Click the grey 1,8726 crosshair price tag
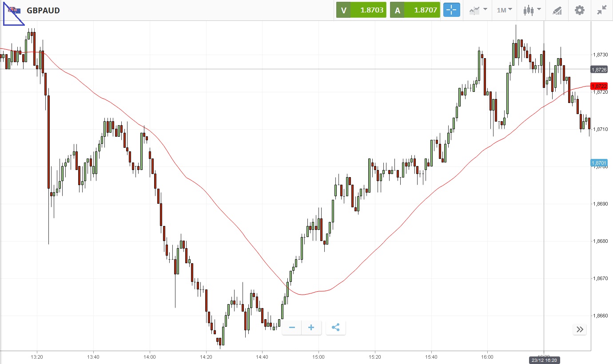Screen dimensions: 613x364 pyautogui.click(x=599, y=70)
